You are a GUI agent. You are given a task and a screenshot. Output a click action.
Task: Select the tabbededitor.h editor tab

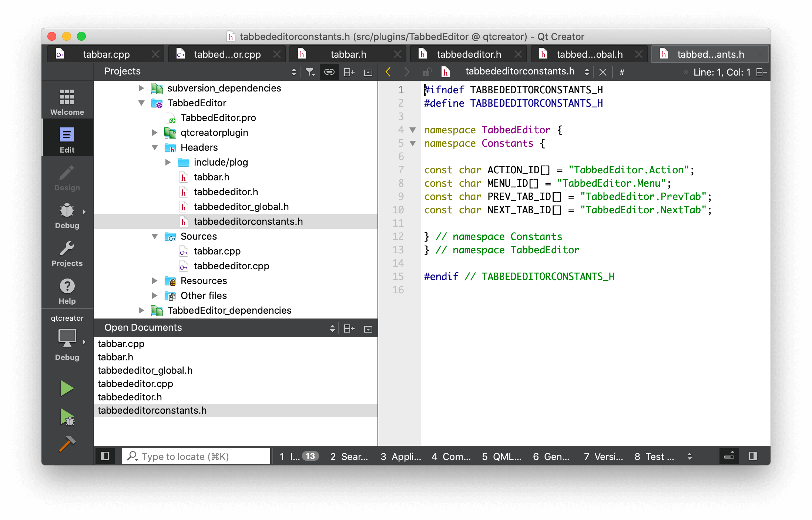click(469, 54)
